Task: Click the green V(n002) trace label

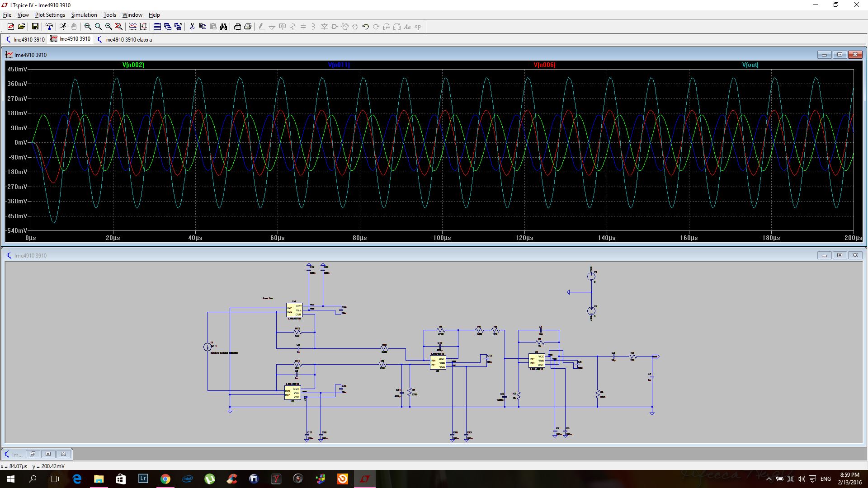Action: click(x=133, y=65)
